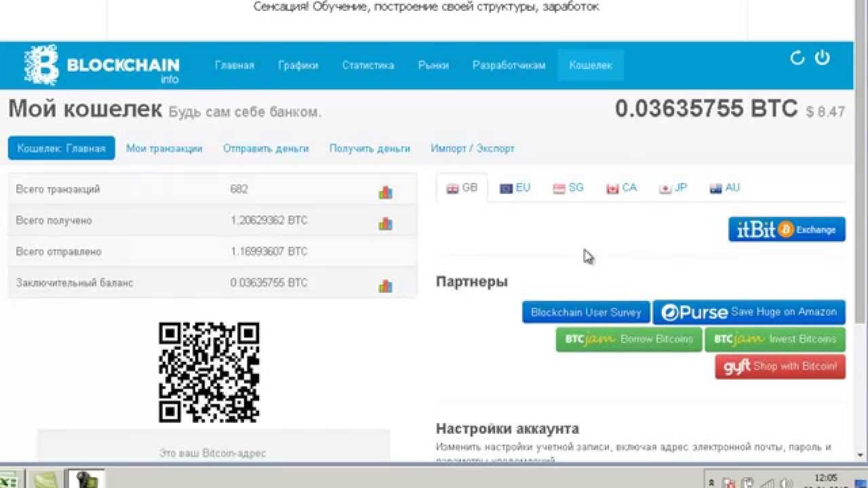Open the Blockchain User Survey button
Screen dimensions: 868x488
586,312
